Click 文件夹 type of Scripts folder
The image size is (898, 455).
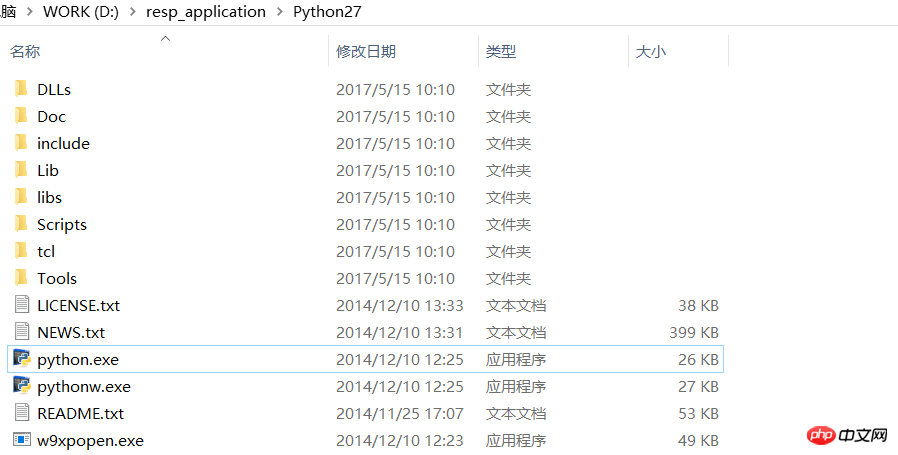pos(509,224)
